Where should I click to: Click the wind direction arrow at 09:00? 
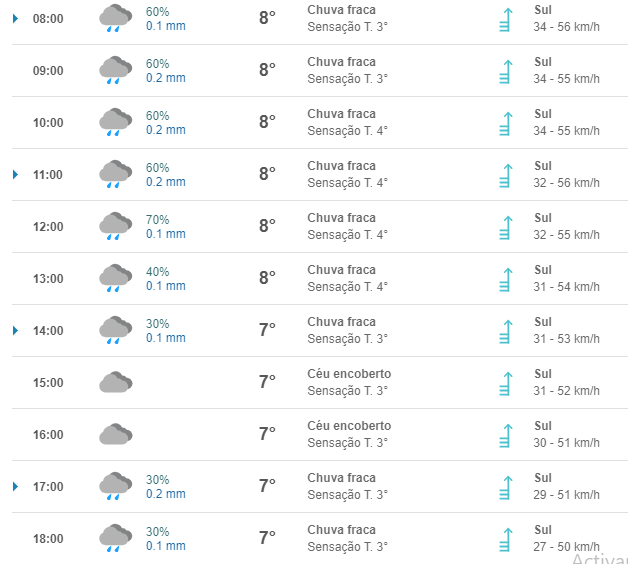505,71
